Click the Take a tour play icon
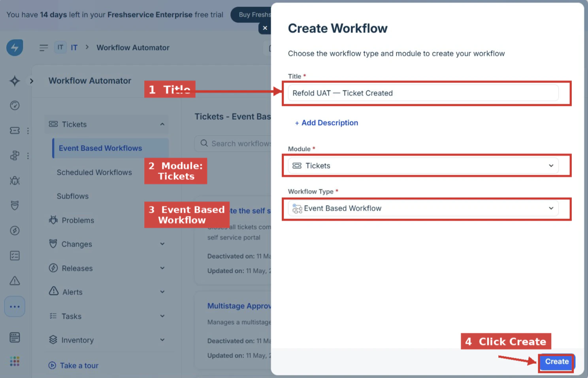 pyautogui.click(x=52, y=365)
